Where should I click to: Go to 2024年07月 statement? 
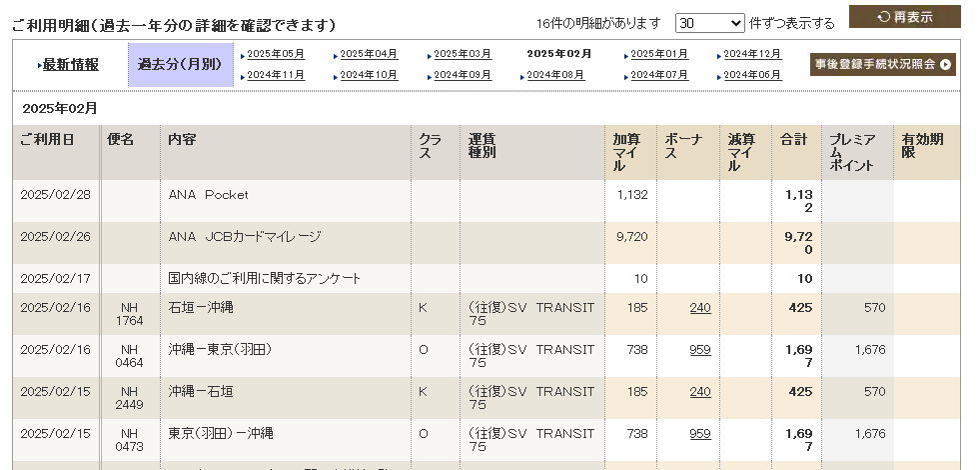click(659, 75)
